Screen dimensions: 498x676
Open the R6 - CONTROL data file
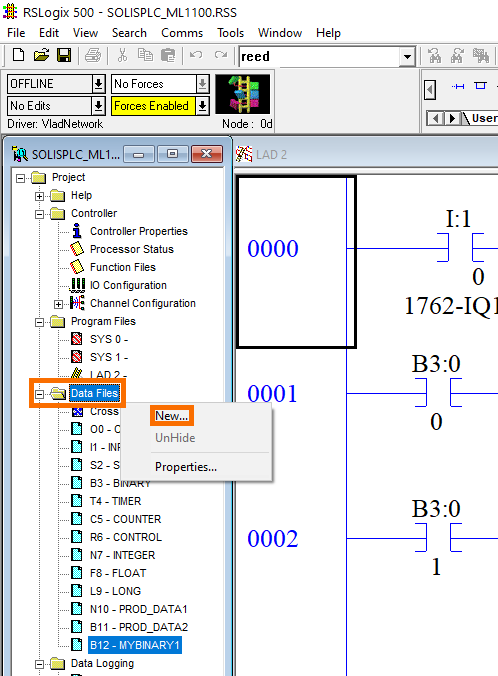pyautogui.click(x=126, y=538)
